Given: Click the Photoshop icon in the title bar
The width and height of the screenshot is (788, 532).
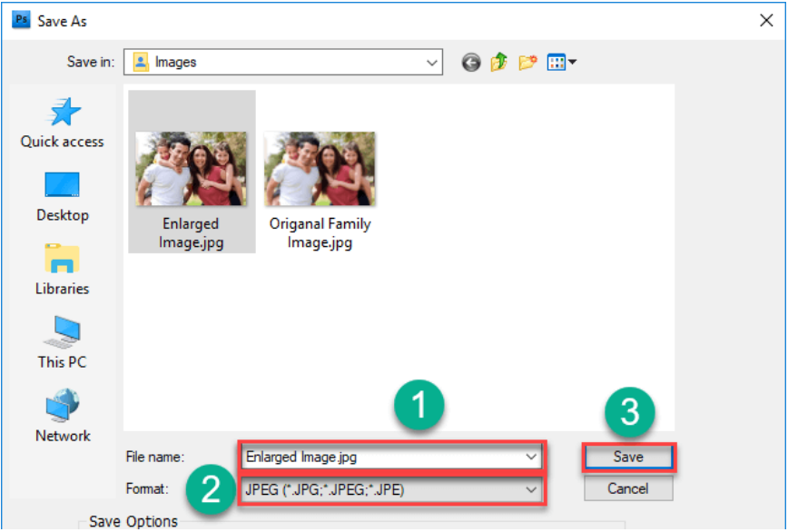Looking at the screenshot, I should [19, 19].
